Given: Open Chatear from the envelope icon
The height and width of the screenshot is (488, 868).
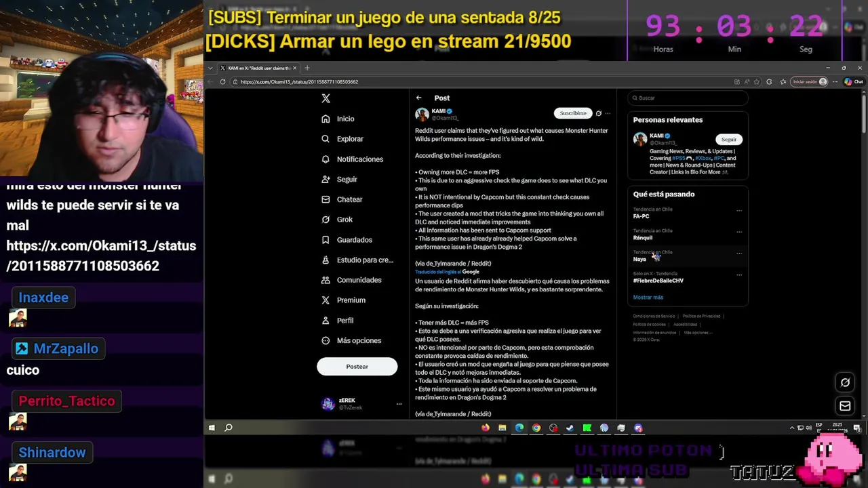Looking at the screenshot, I should pos(325,199).
